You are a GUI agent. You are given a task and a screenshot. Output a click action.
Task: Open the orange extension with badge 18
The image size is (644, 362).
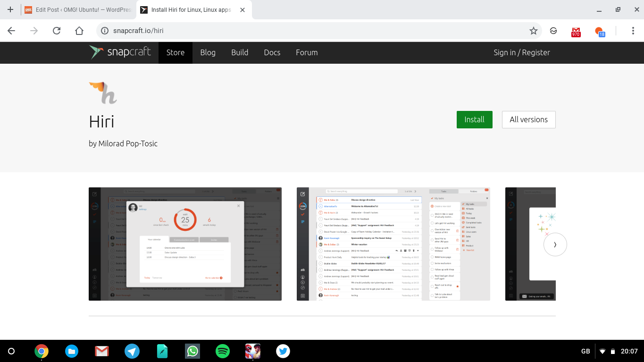[x=599, y=32]
